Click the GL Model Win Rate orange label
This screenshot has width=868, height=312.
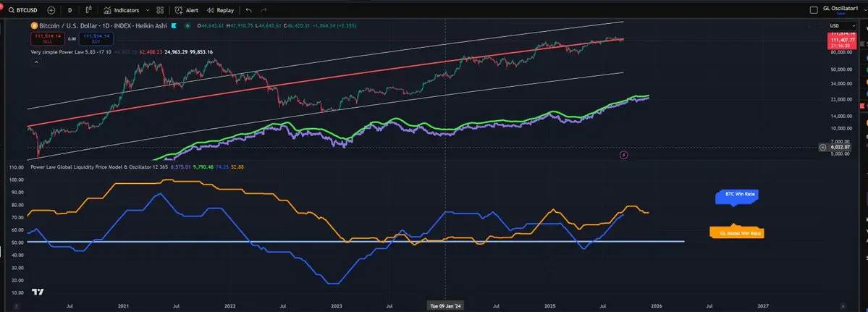pyautogui.click(x=737, y=232)
